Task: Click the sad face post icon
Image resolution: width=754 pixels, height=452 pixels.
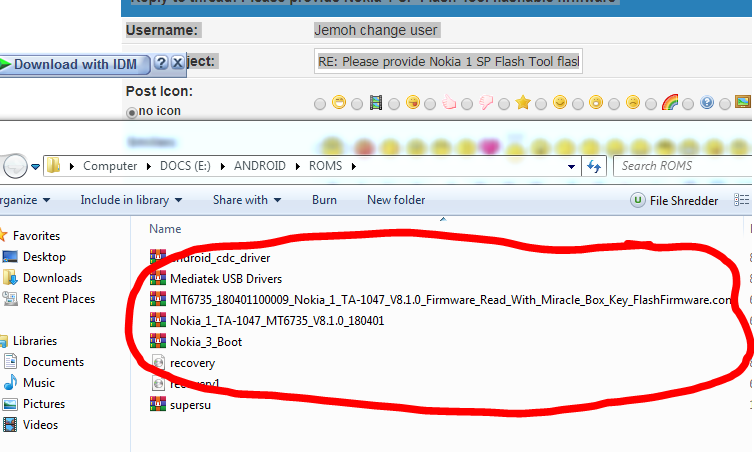Action: point(633,102)
